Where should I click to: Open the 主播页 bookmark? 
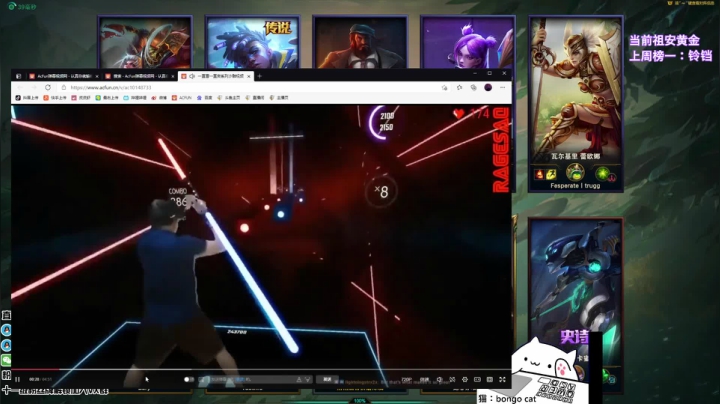click(x=279, y=98)
